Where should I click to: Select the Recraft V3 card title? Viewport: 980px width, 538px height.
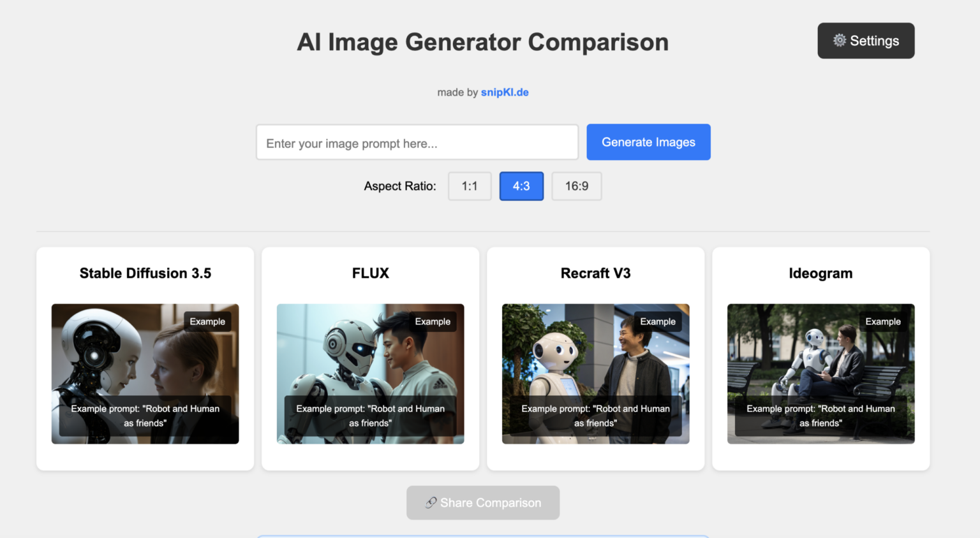(x=595, y=273)
